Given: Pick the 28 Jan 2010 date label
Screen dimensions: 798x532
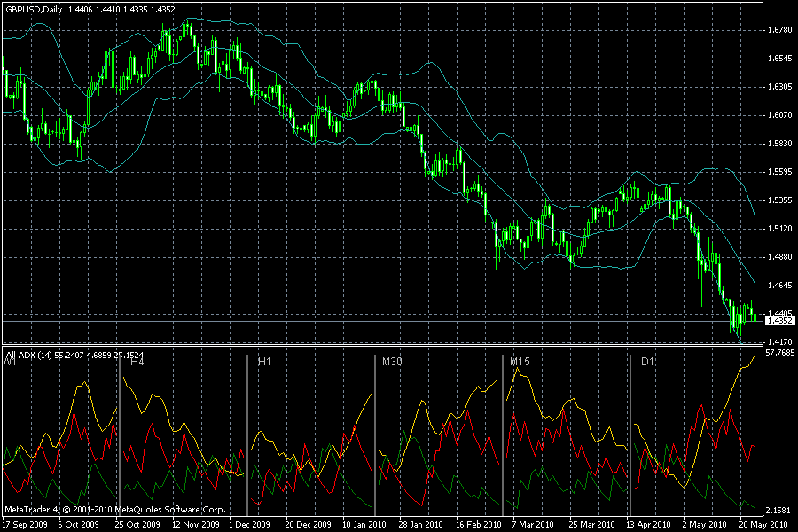Looking at the screenshot, I should pos(420,524).
